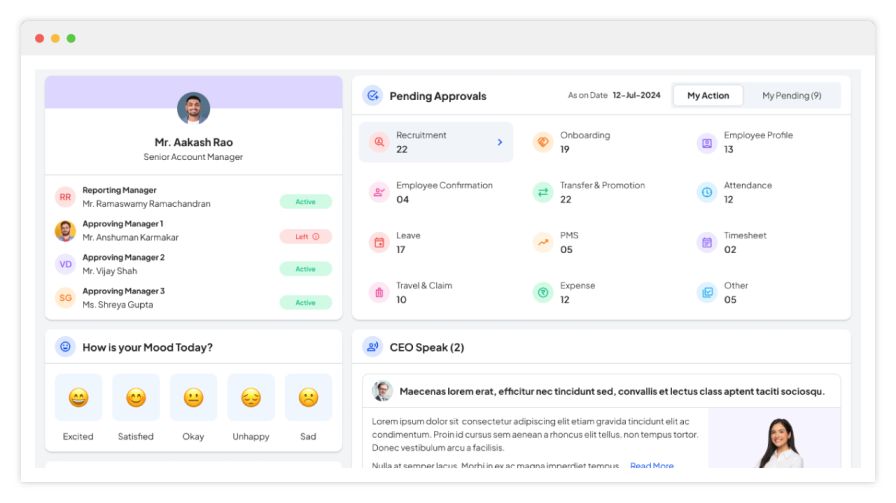Click the Onboarding approvals icon

pyautogui.click(x=543, y=142)
